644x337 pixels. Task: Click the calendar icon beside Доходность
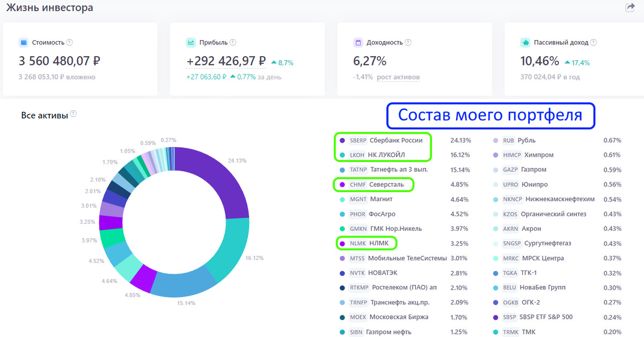358,42
